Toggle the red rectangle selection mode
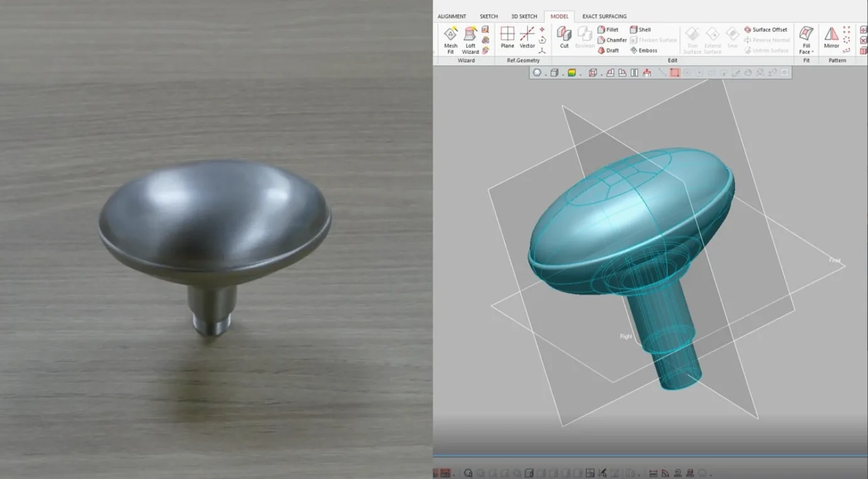 (675, 73)
